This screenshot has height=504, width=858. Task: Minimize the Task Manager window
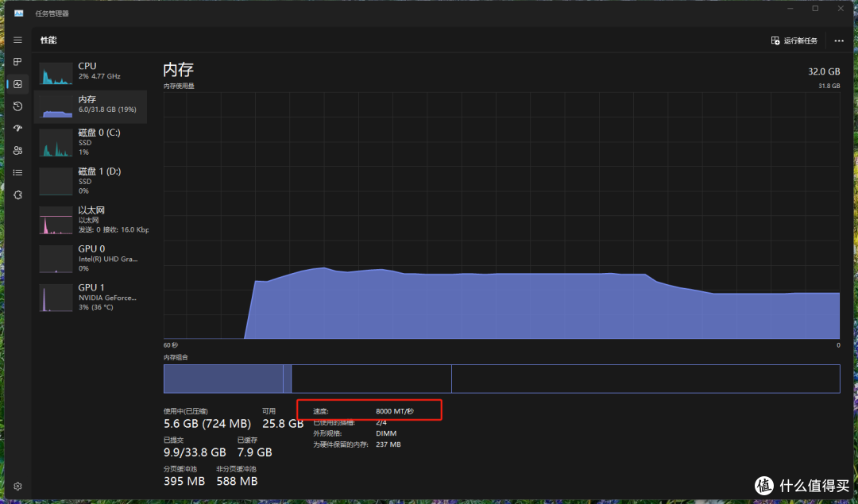[790, 9]
